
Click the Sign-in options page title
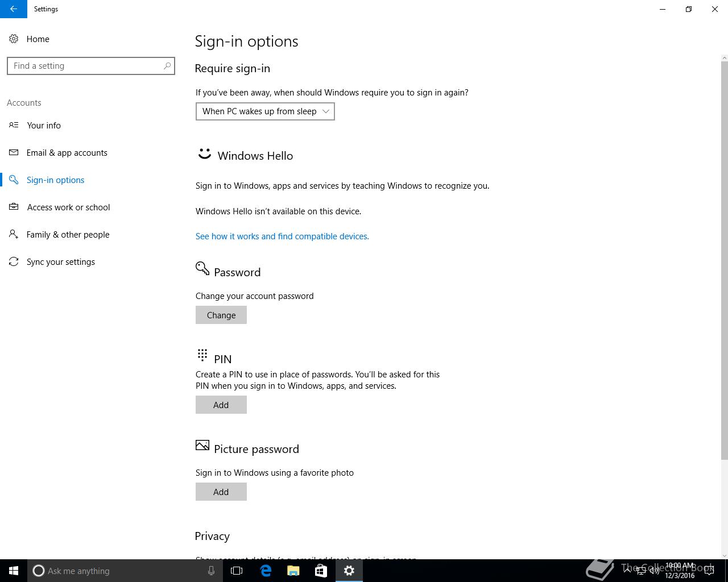(246, 41)
